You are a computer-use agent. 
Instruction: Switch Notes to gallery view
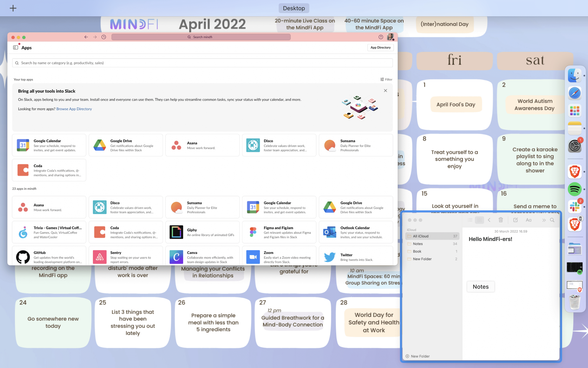coord(479,220)
